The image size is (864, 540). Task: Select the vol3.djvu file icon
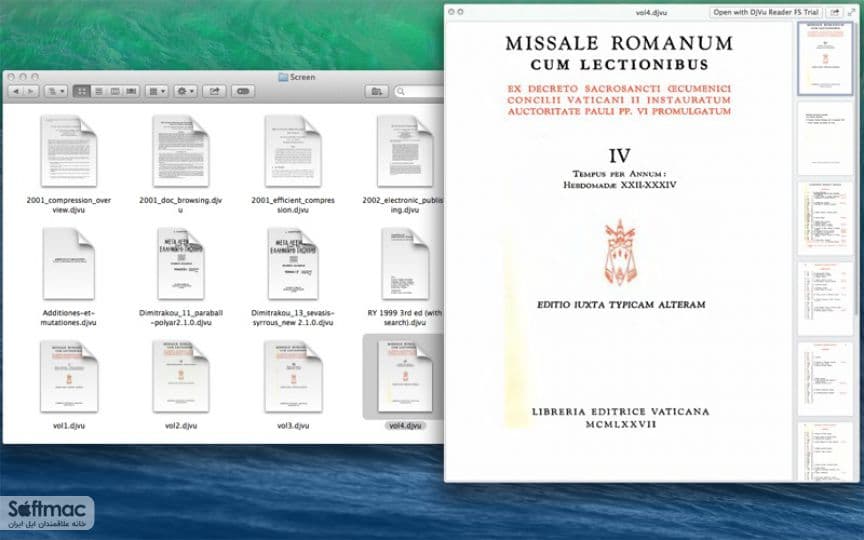(x=293, y=376)
